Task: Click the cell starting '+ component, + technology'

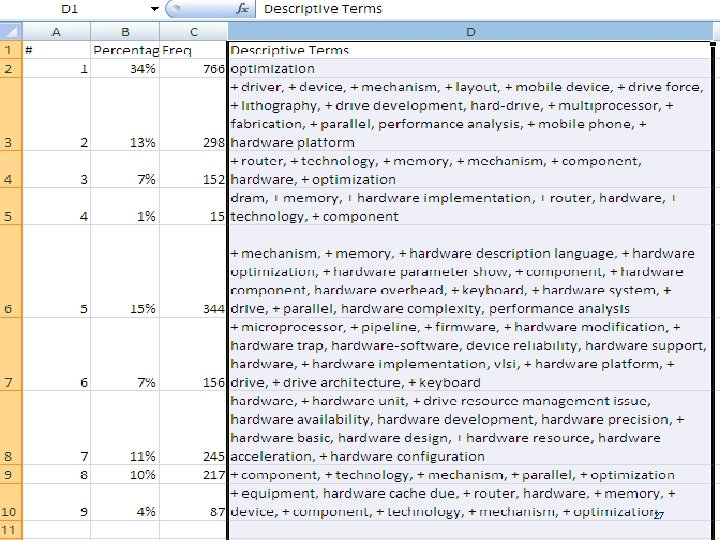Action: tap(470, 474)
